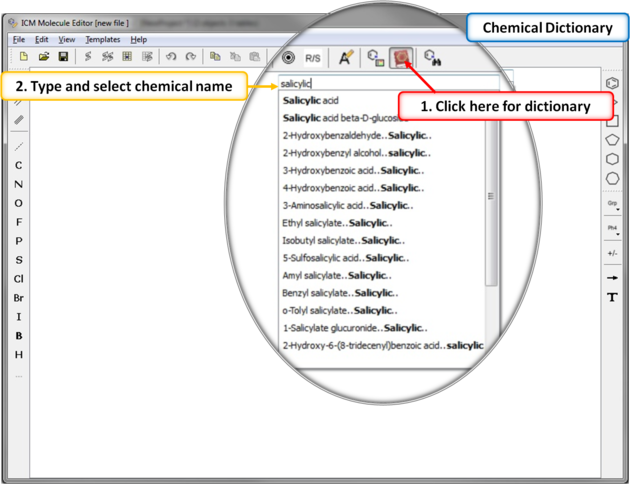Click the Save file icon
This screenshot has width=630, height=484.
63,57
